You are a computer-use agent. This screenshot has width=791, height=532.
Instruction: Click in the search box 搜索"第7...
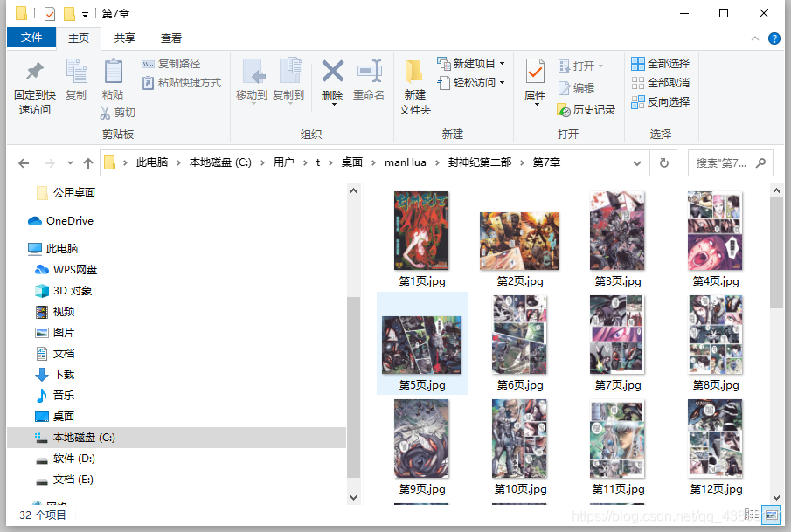(721, 162)
